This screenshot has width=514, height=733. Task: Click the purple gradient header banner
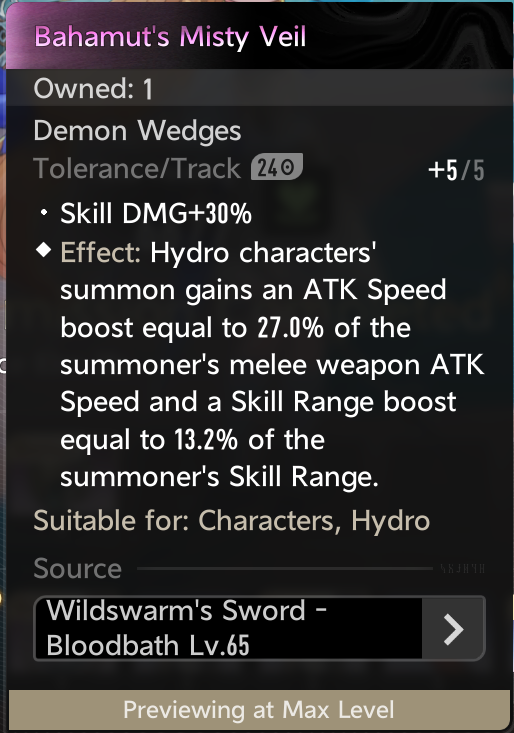pyautogui.click(x=259, y=36)
